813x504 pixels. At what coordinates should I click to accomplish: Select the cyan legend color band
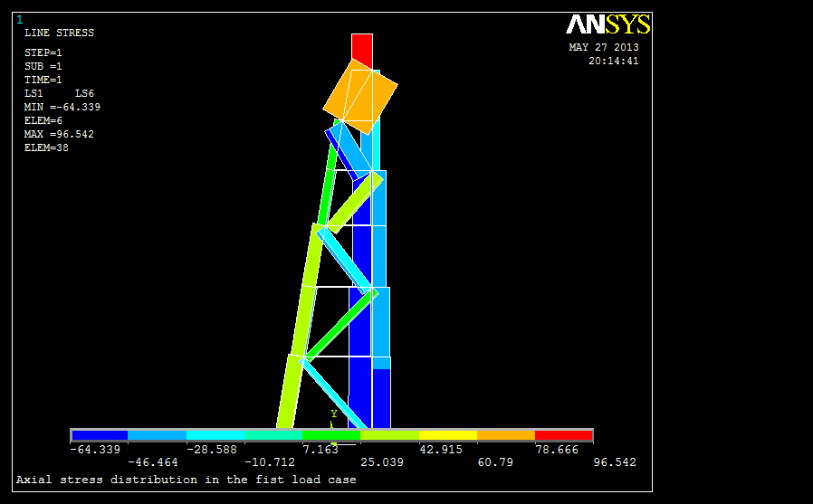click(215, 435)
